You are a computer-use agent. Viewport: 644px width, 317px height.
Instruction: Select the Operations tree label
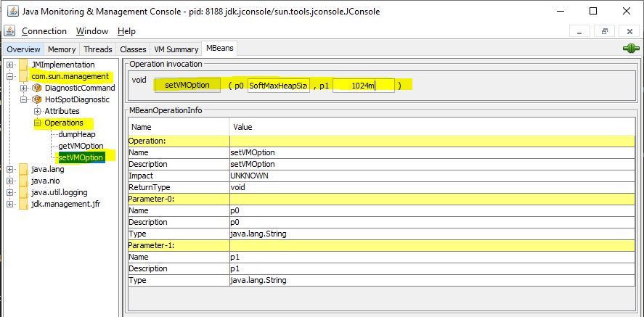click(x=64, y=123)
